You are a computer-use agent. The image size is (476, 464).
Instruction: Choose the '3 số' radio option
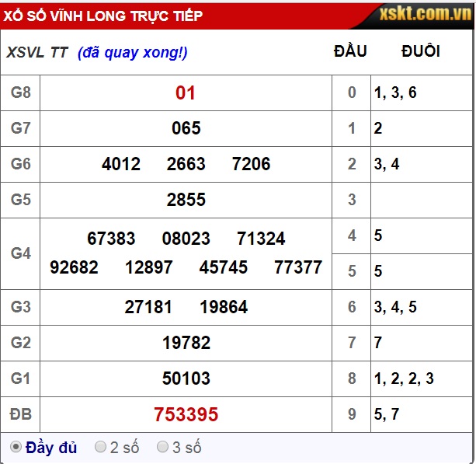(x=163, y=447)
